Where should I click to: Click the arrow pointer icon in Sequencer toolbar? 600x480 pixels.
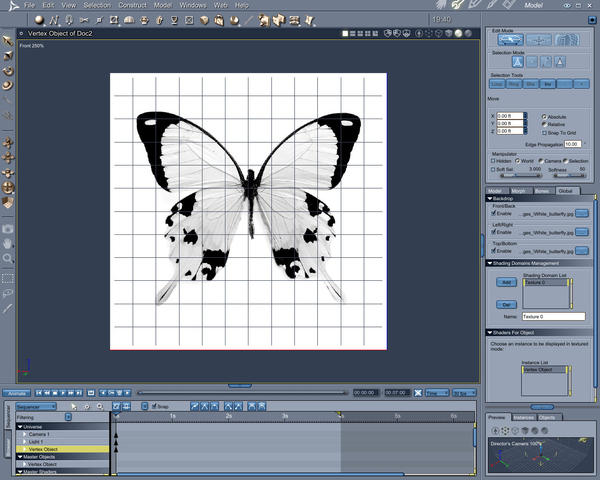[x=74, y=407]
